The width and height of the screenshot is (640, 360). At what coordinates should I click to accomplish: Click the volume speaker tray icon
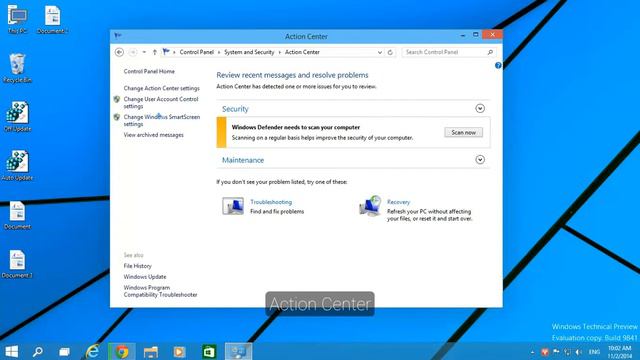(x=578, y=351)
